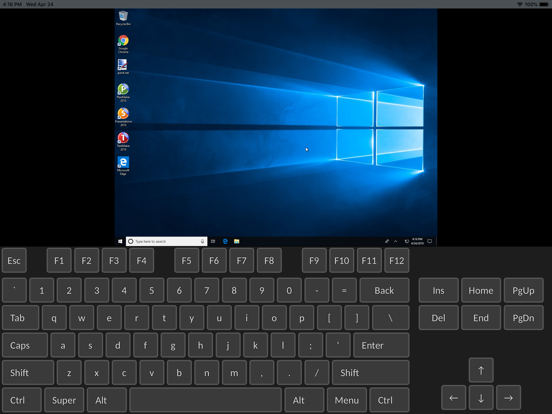Open TextMaker 2018 desktop shortcut
Image resolution: width=552 pixels, height=414 pixels.
tap(123, 141)
